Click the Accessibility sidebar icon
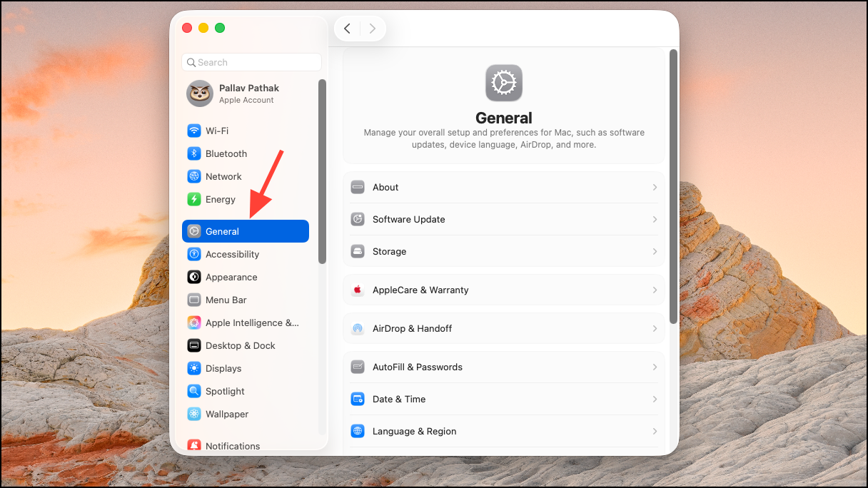The height and width of the screenshot is (488, 868). (x=194, y=254)
